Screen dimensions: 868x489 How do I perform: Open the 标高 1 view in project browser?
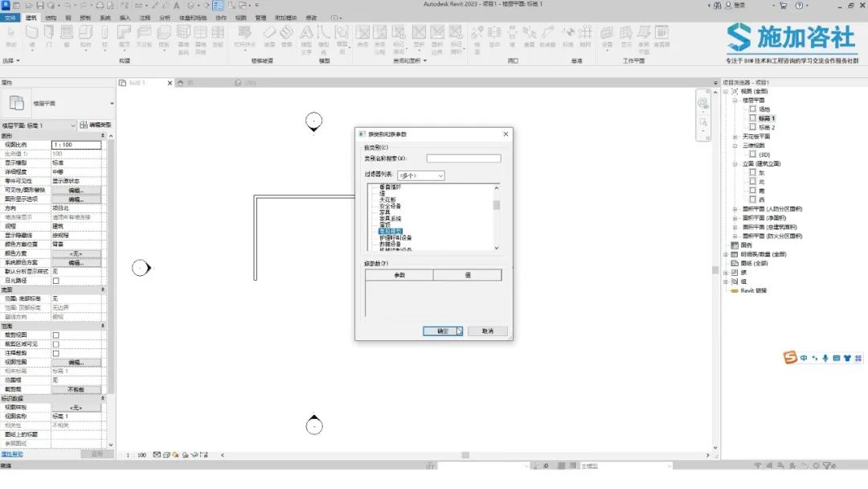coord(767,118)
